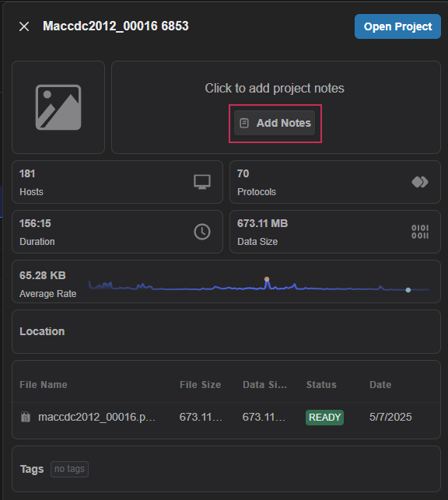Click the light blue end marker on rate chart
The width and height of the screenshot is (448, 500).
[408, 290]
